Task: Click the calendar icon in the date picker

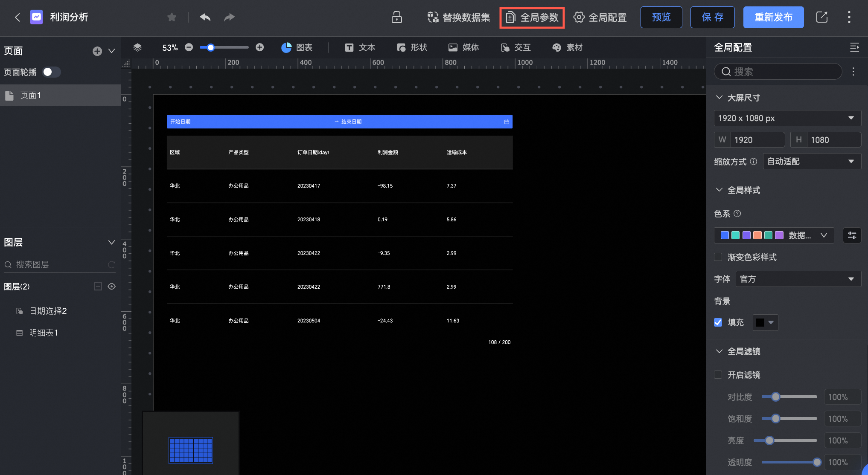Action: click(x=507, y=122)
